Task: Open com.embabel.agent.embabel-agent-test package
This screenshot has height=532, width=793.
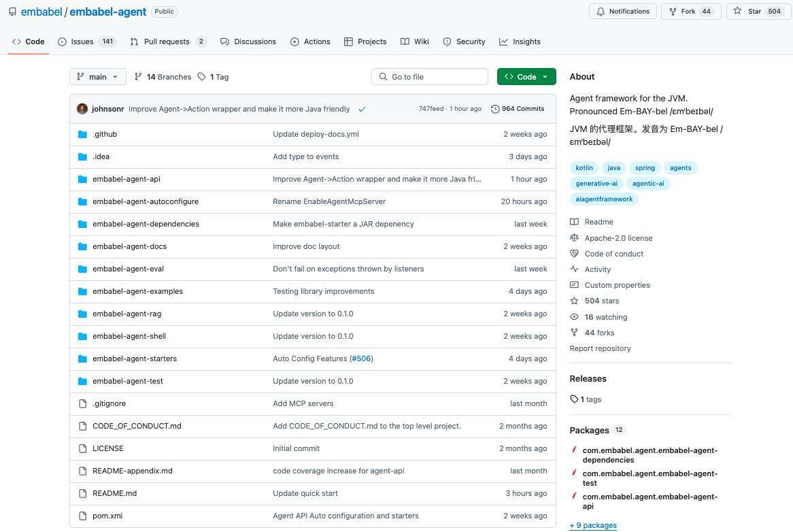Action: point(650,478)
